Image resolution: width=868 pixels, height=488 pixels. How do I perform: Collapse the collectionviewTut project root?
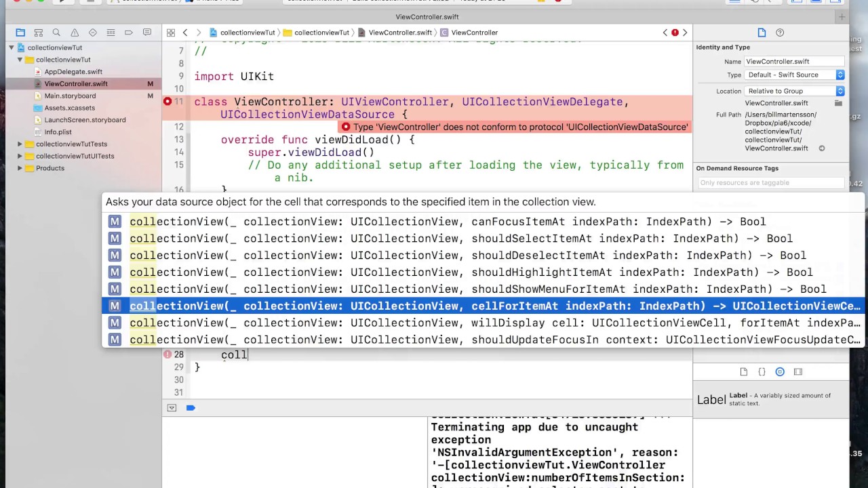(12, 47)
